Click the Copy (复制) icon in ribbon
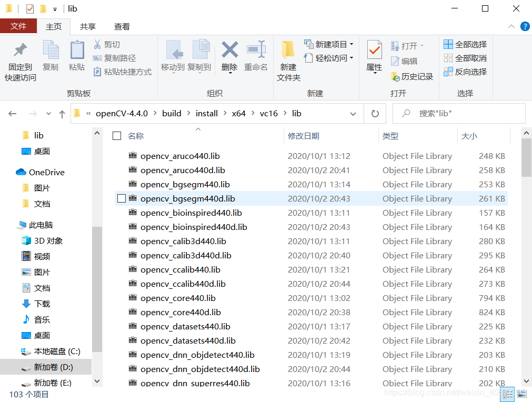Viewport: 532px width, 402px height. pyautogui.click(x=51, y=55)
